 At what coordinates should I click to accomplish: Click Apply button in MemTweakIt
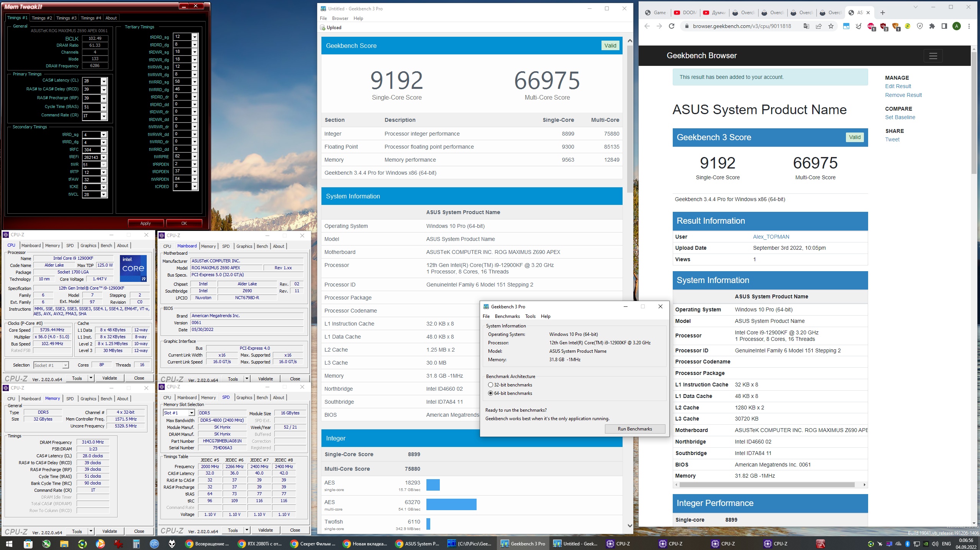coord(146,223)
